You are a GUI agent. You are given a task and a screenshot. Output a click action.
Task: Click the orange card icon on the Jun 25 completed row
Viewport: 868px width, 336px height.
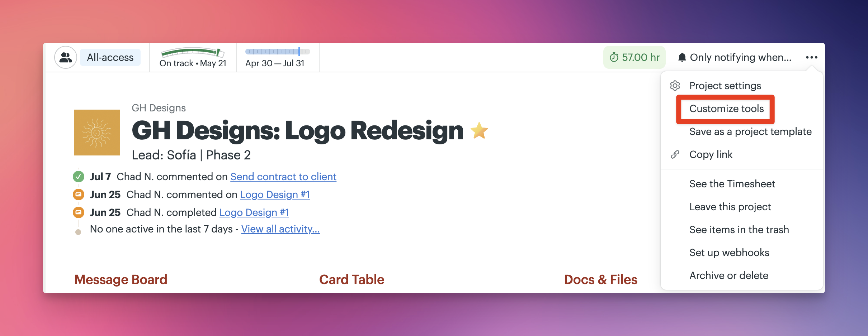(x=78, y=212)
